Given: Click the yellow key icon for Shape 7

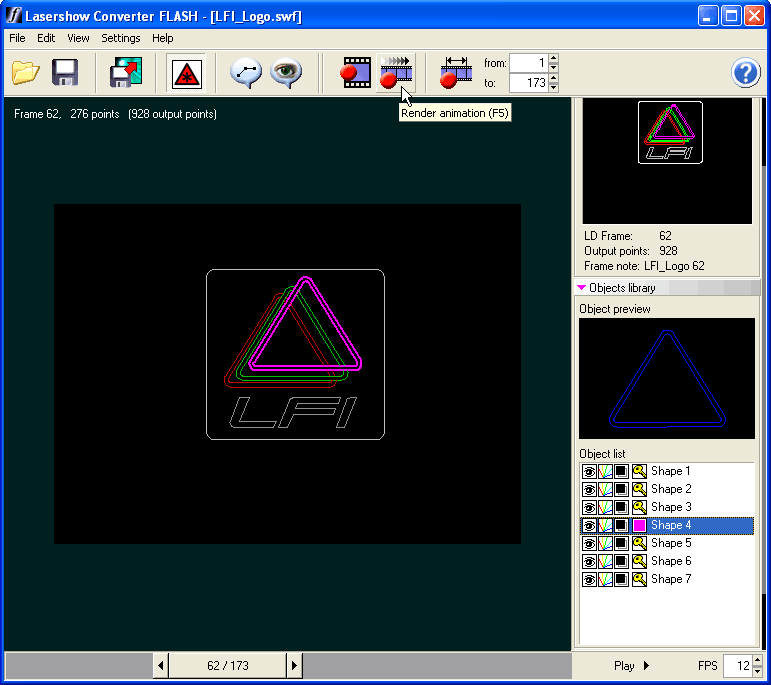Looking at the screenshot, I should (x=639, y=579).
